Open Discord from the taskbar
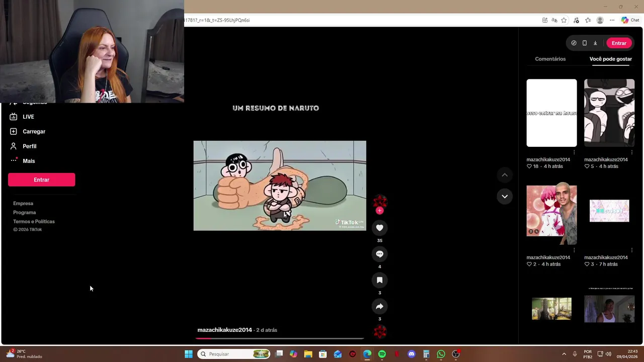644x362 pixels. (x=412, y=354)
